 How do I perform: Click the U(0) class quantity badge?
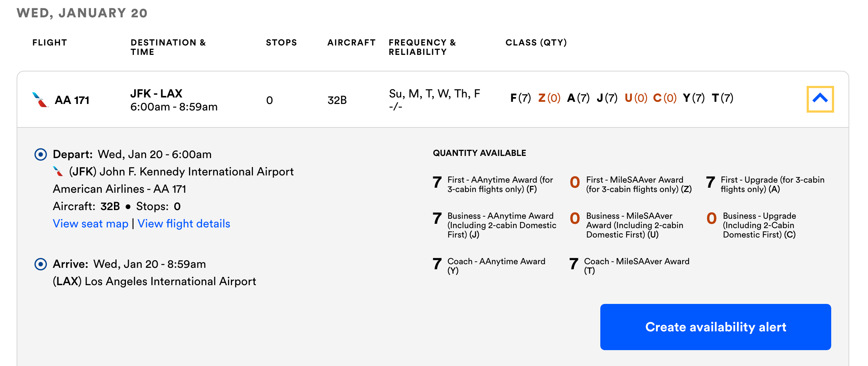coord(636,98)
